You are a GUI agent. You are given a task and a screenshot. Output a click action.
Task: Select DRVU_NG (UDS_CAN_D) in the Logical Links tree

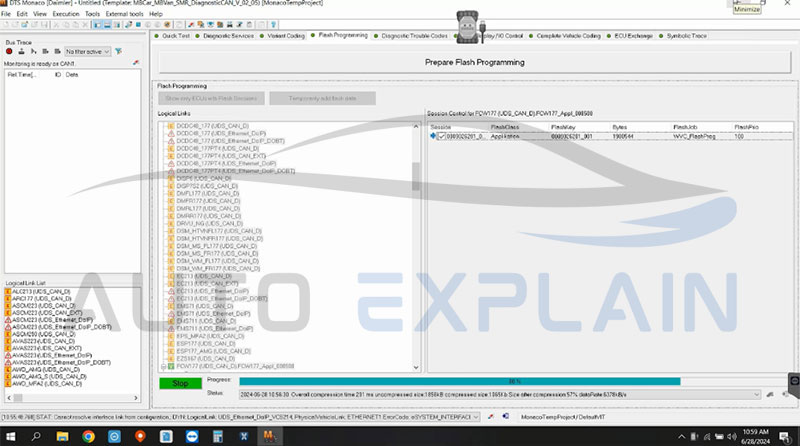209,224
